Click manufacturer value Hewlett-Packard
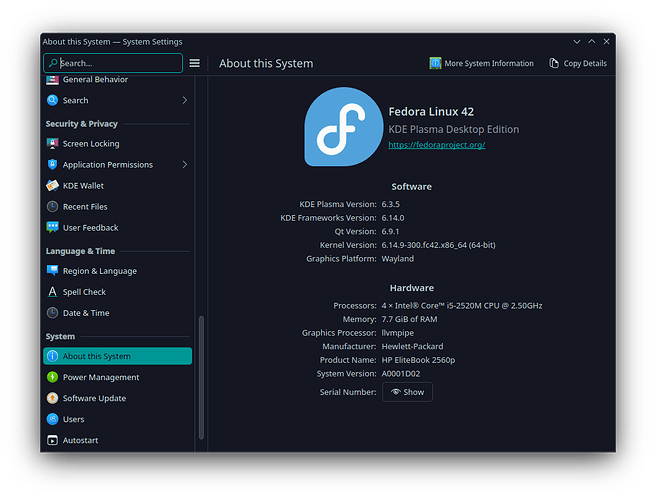Image resolution: width=656 pixels, height=500 pixels. [x=412, y=346]
